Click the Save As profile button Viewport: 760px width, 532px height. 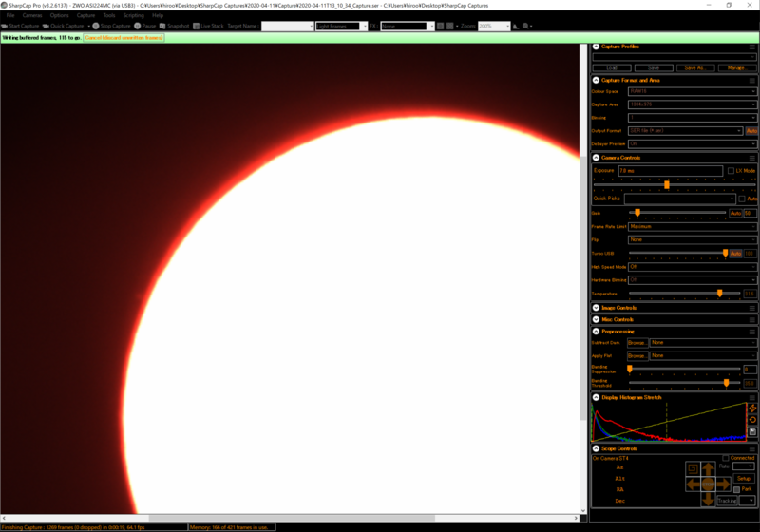(x=695, y=67)
